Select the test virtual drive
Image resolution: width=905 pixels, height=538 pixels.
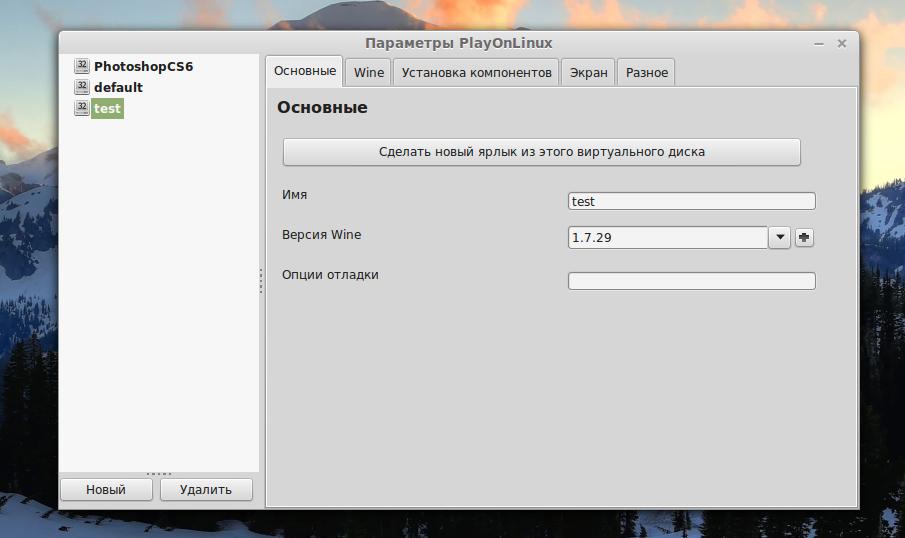coord(107,109)
